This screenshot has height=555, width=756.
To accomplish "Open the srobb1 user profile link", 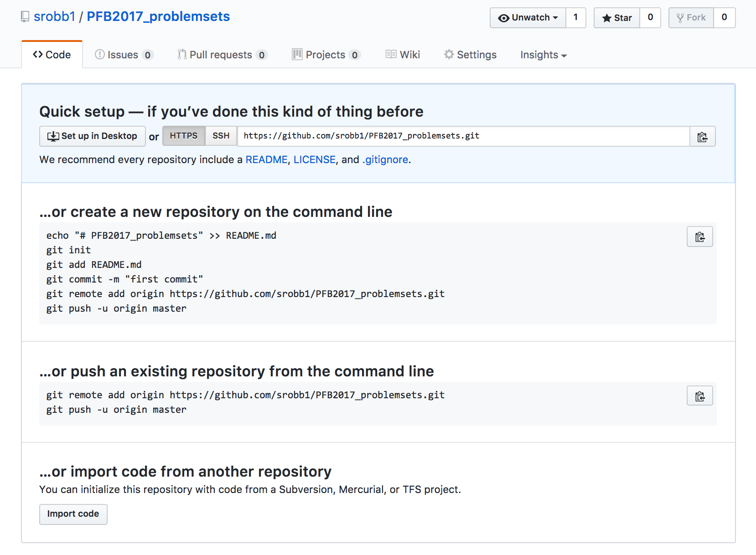I will 54,16.
